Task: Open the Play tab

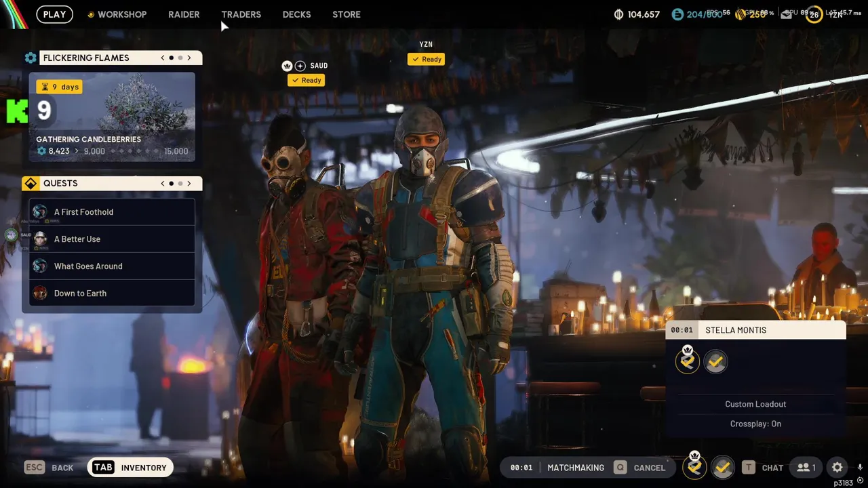Action: (x=55, y=14)
